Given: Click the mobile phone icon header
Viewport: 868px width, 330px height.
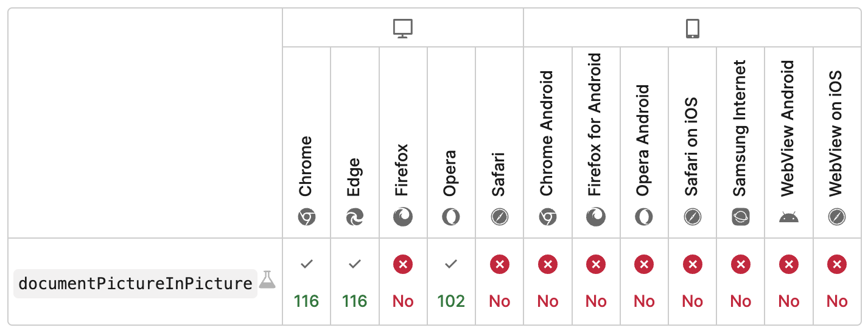Looking at the screenshot, I should pyautogui.click(x=693, y=29).
